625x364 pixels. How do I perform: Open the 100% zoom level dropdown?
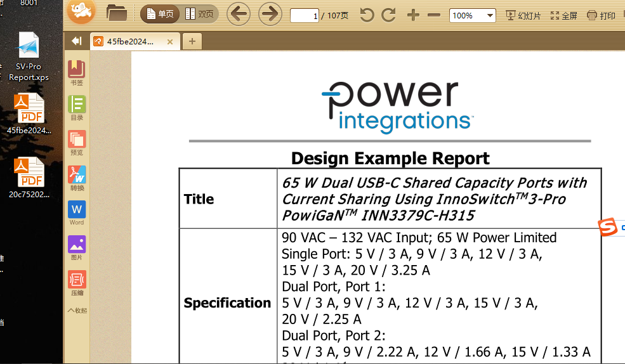point(472,15)
